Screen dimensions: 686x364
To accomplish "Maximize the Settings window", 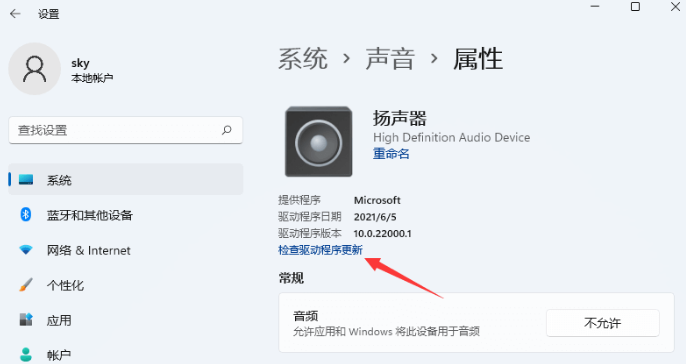I will click(x=635, y=7).
